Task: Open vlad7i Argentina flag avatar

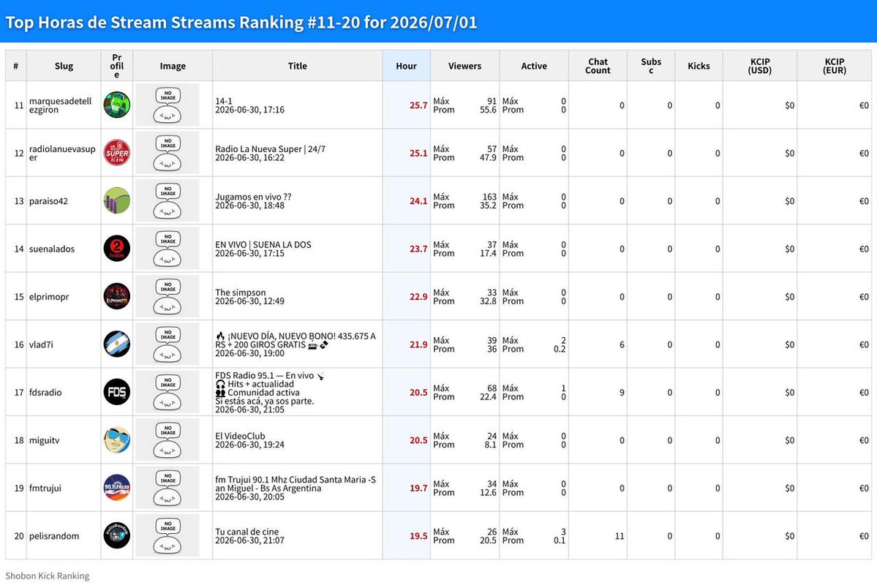Action: pos(117,344)
